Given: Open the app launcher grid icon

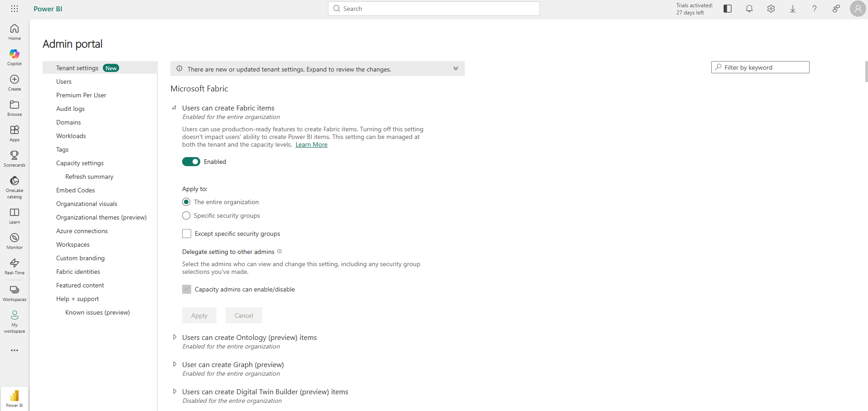Looking at the screenshot, I should [14, 9].
